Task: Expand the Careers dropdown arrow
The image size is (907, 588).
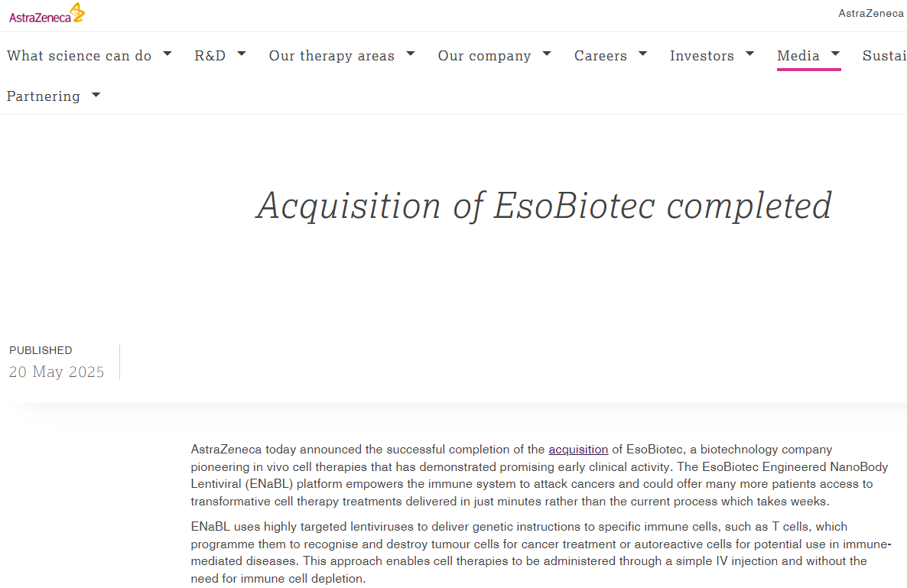Action: (643, 54)
